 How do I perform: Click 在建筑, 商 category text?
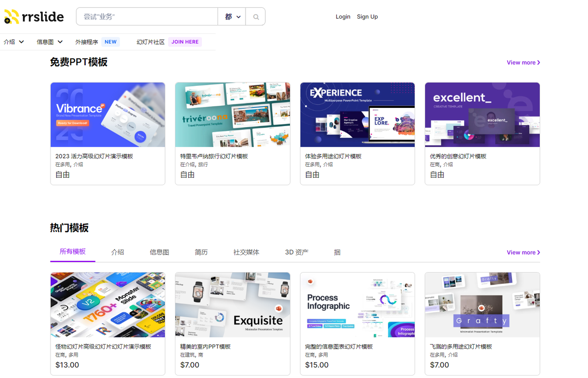192,355
